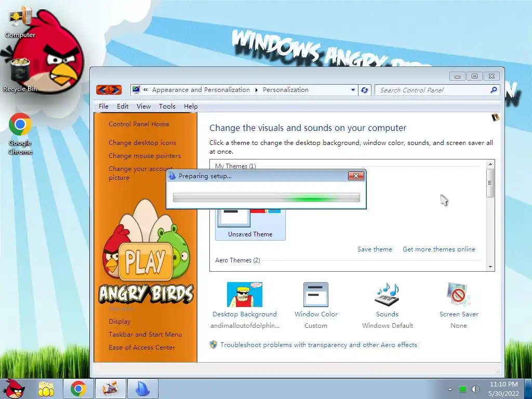
Task: Click the theme list scrollbar thumb
Action: 490,183
